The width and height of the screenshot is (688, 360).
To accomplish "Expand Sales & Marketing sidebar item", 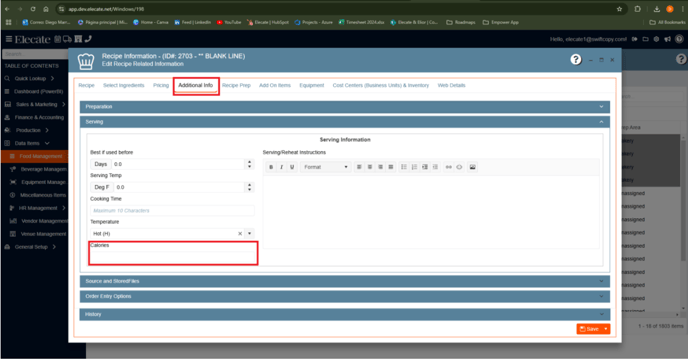I will coord(64,104).
